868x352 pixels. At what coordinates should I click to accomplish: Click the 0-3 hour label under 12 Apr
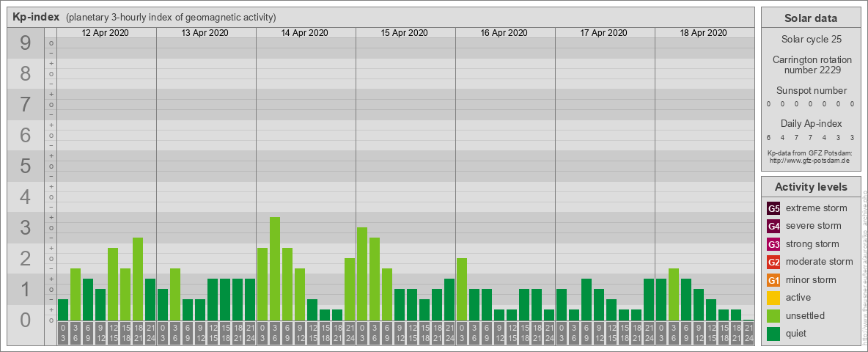click(x=63, y=333)
